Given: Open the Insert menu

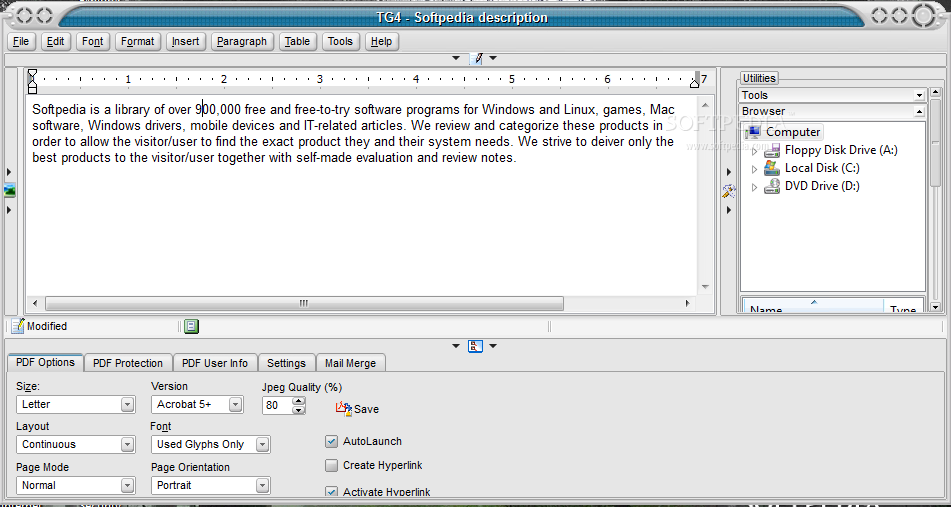Looking at the screenshot, I should click(x=186, y=41).
